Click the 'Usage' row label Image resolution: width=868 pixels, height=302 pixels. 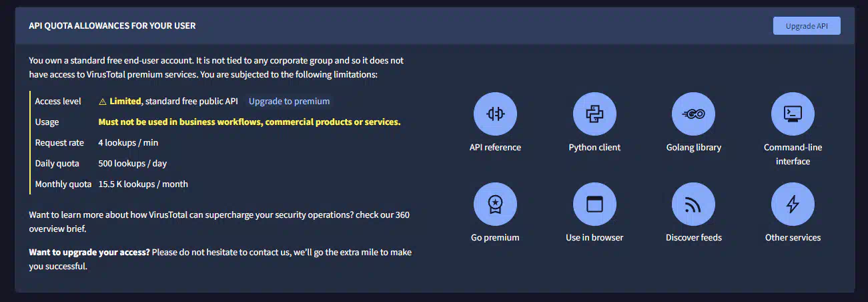(47, 122)
